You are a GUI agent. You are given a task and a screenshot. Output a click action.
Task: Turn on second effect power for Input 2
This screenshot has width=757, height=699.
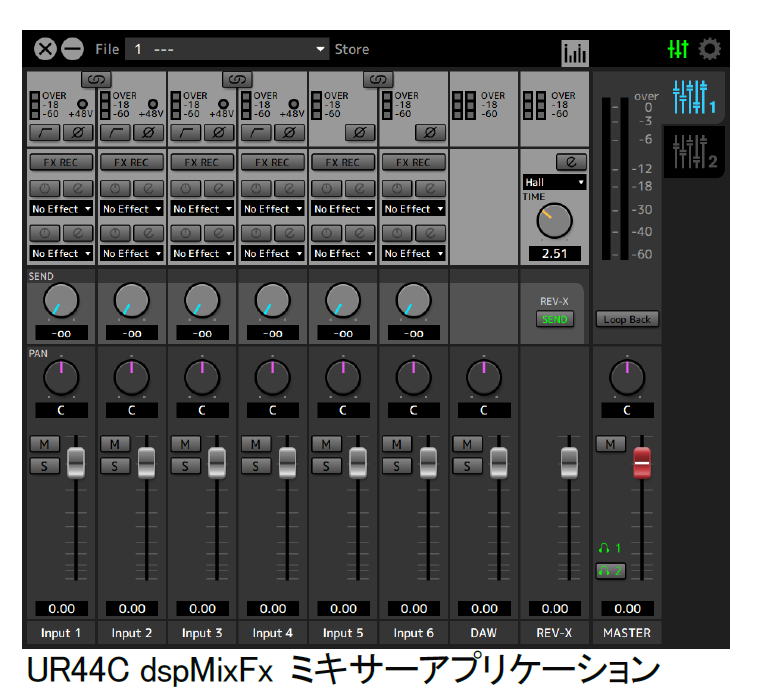[115, 233]
